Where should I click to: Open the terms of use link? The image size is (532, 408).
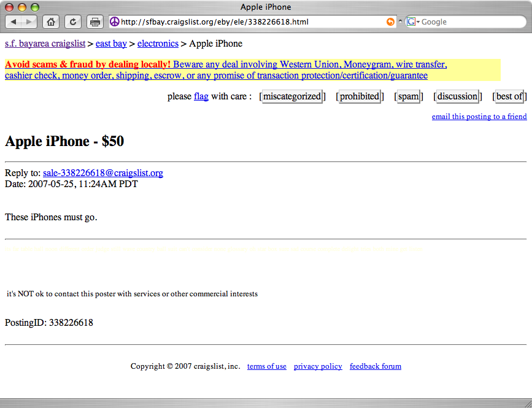[267, 366]
